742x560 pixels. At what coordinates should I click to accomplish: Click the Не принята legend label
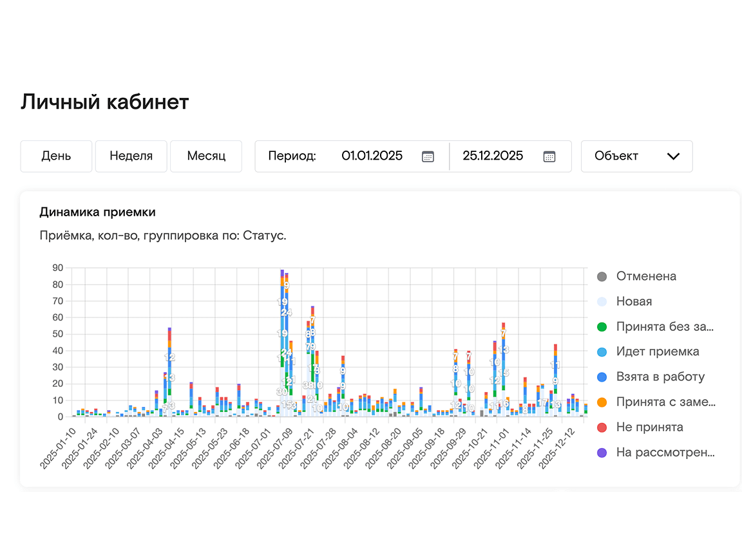coord(649,427)
